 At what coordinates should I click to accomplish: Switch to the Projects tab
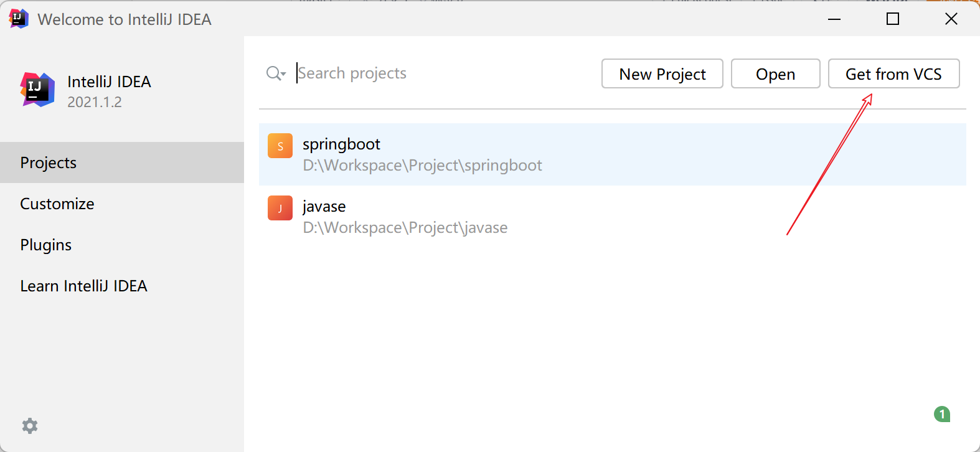(x=49, y=162)
